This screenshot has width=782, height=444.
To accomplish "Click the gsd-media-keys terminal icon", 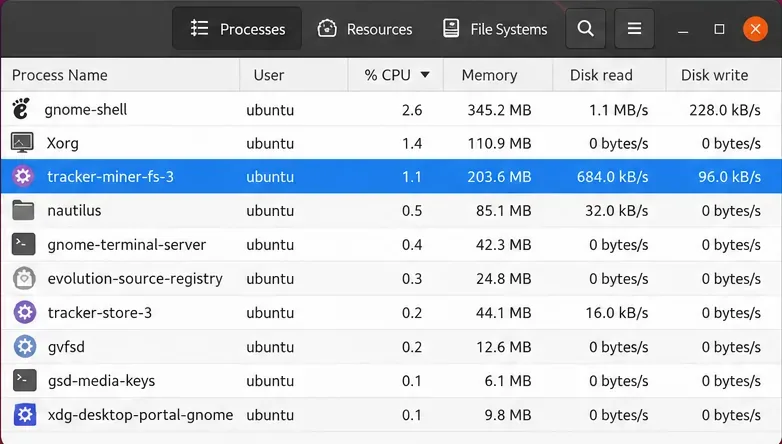I will pyautogui.click(x=24, y=380).
